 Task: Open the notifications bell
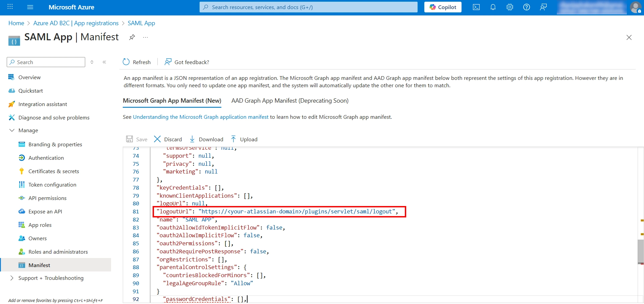493,7
